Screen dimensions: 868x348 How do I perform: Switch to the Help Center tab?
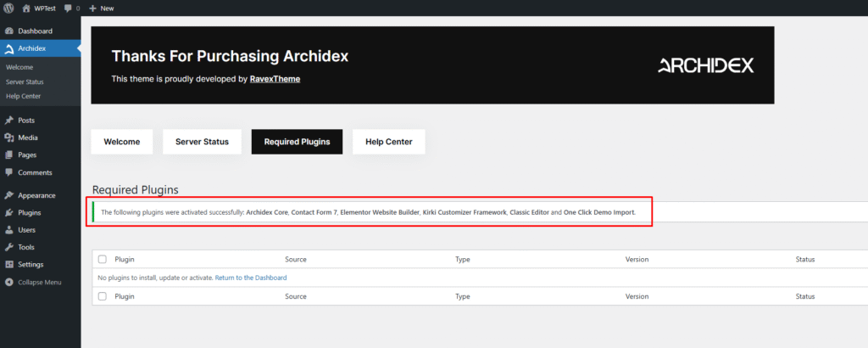[x=388, y=142]
